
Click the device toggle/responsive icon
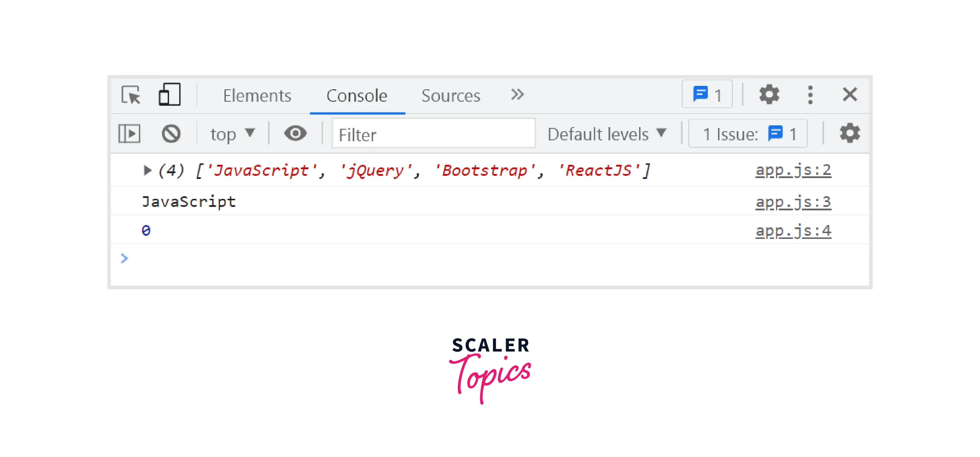click(170, 95)
